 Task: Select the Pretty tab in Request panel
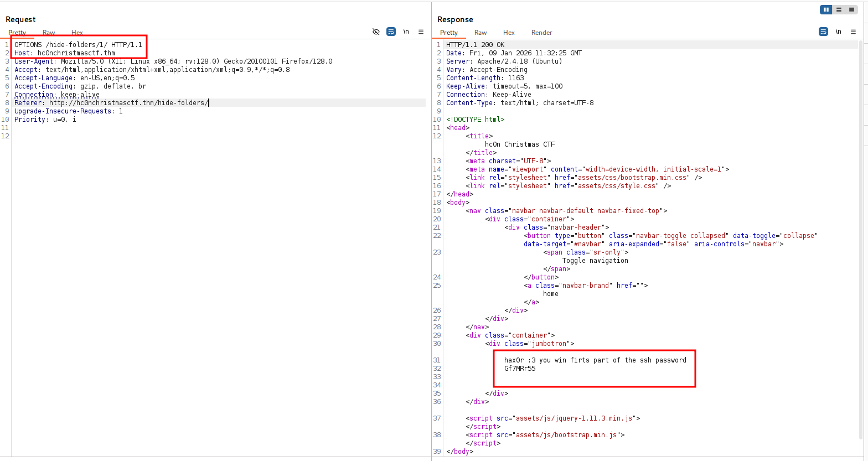(17, 33)
